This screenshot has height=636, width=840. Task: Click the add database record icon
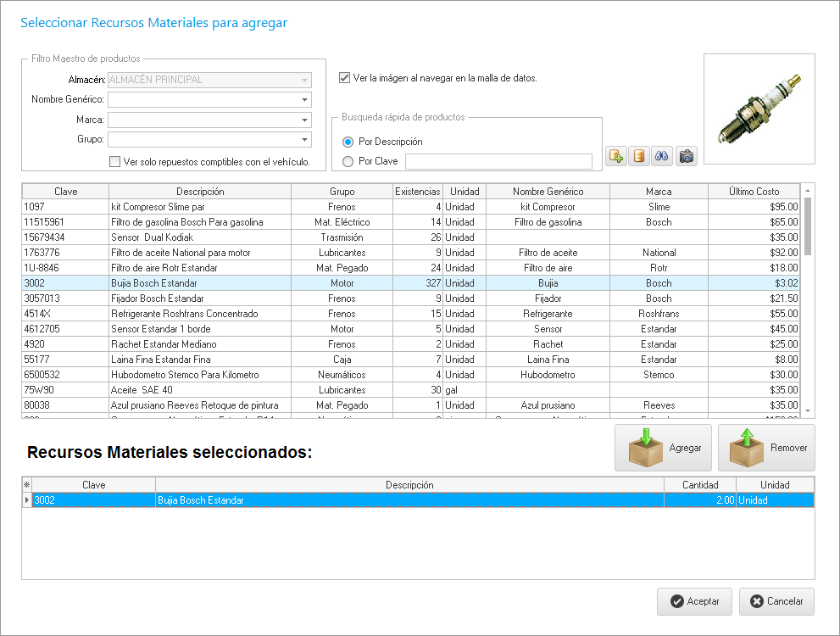pyautogui.click(x=616, y=156)
